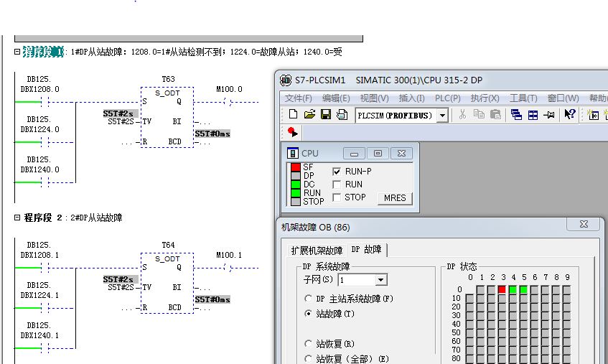608x364 pixels.
Task: Open the 窗口(W) menu
Action: [x=563, y=98]
